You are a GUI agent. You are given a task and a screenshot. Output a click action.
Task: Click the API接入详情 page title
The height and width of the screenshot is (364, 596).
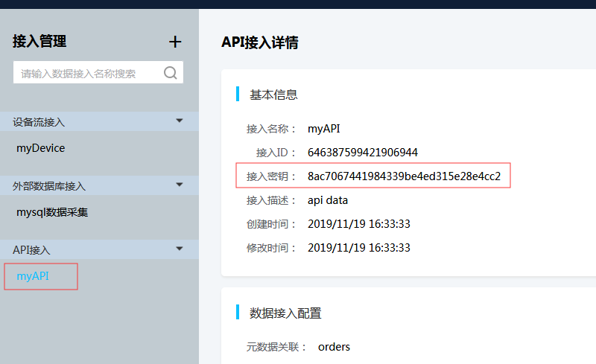click(x=260, y=42)
